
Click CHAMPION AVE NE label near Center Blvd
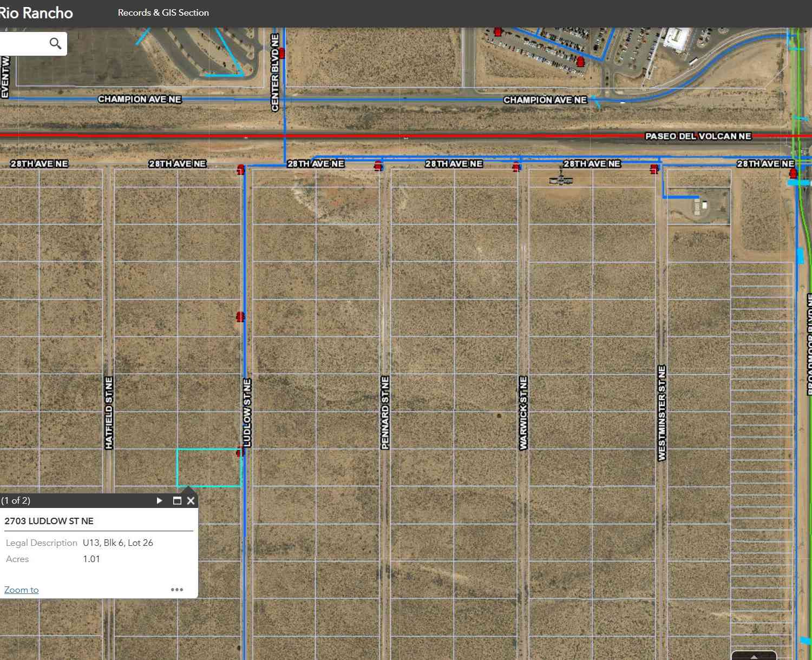point(140,99)
